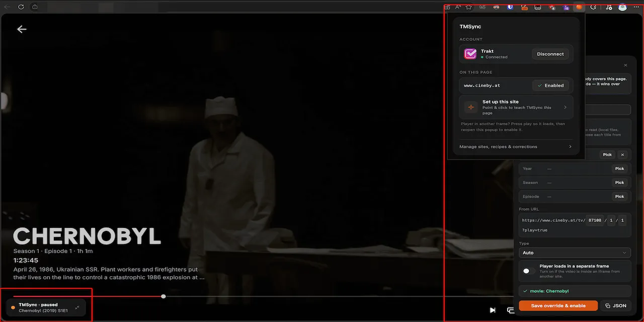Click the www.cineby.at site label
This screenshot has height=322, width=644.
[482, 86]
